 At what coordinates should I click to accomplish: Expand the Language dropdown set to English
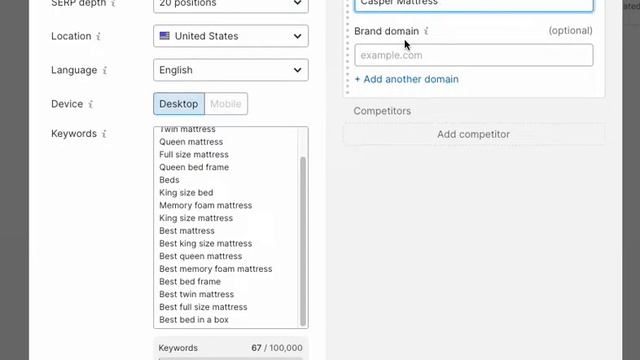click(231, 70)
